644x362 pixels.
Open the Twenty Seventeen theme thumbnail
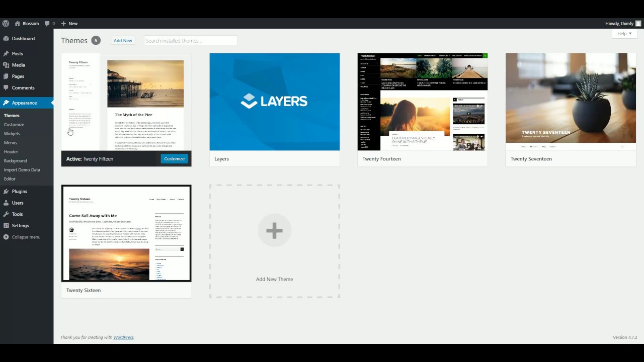571,102
